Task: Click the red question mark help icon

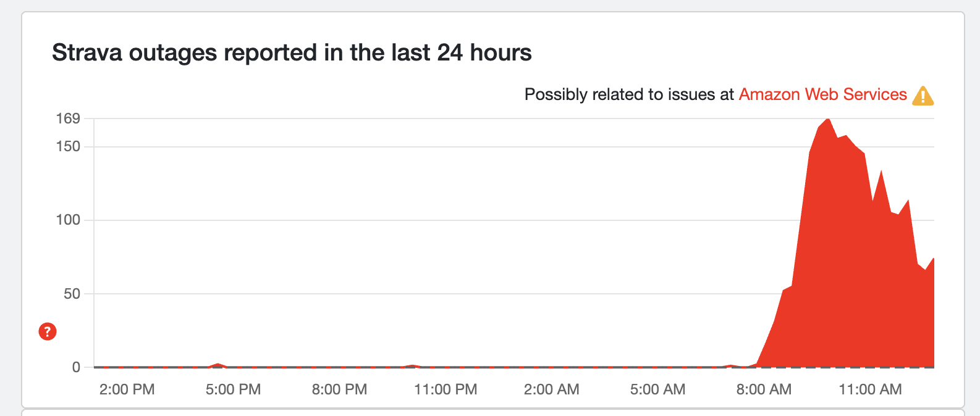Action: [x=48, y=331]
